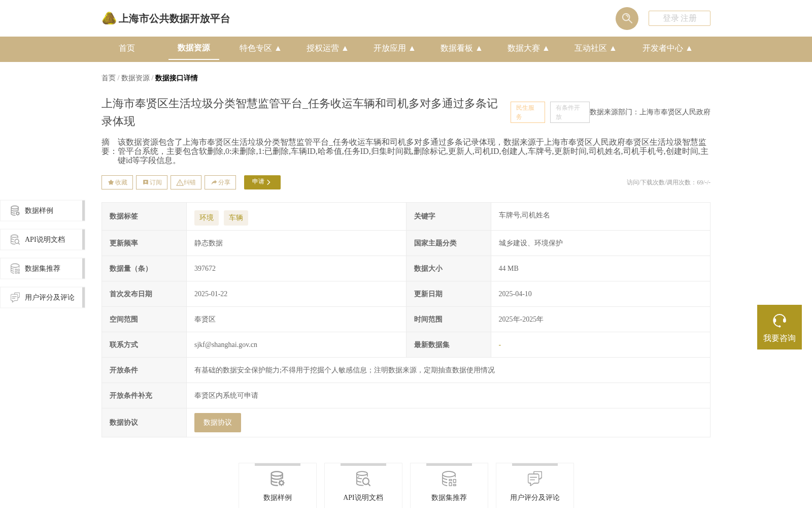
Task: Click the 有条件开放 badge
Action: (x=570, y=112)
